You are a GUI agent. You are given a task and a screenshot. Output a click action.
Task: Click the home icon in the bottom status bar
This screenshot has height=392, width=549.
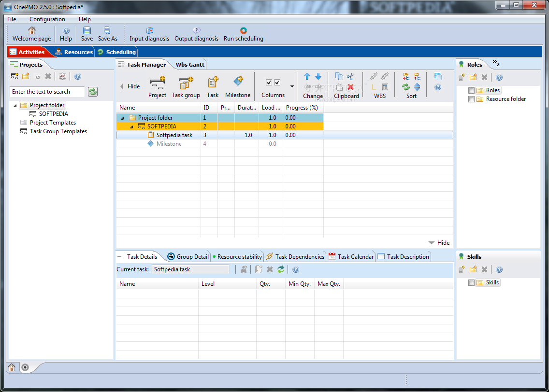coord(12,367)
